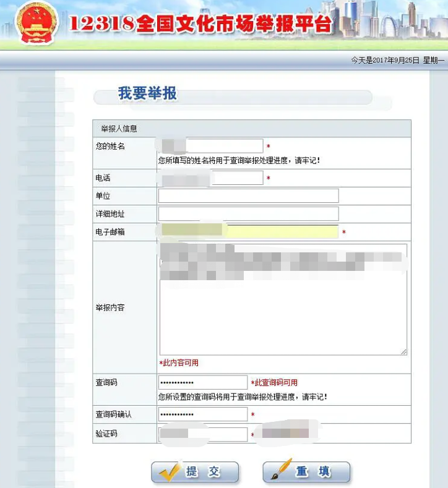The width and height of the screenshot is (448, 488).
Task: Click the *此查询码可用 validation message
Action: [274, 382]
